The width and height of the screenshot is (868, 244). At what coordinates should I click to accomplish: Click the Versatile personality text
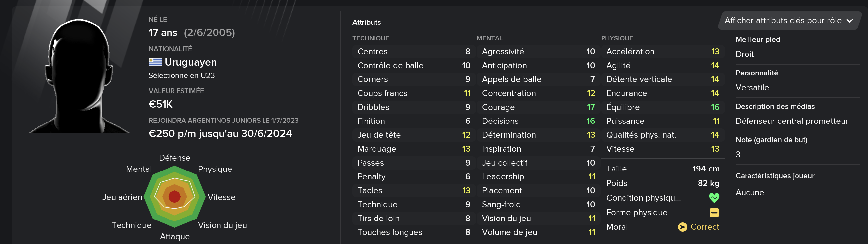[x=752, y=88]
